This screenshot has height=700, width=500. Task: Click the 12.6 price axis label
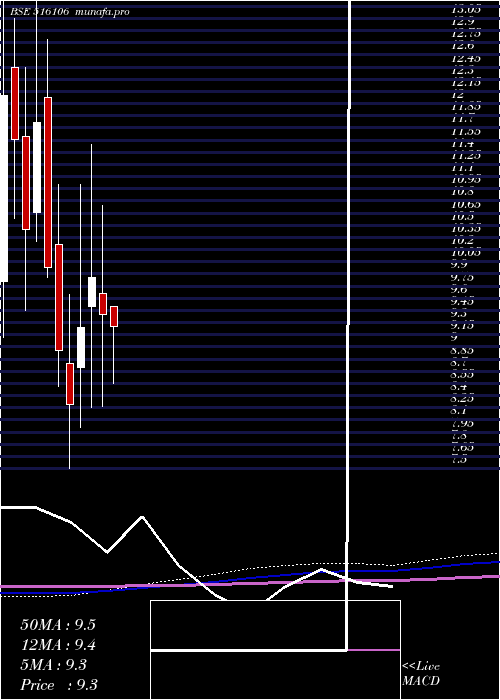(x=462, y=46)
